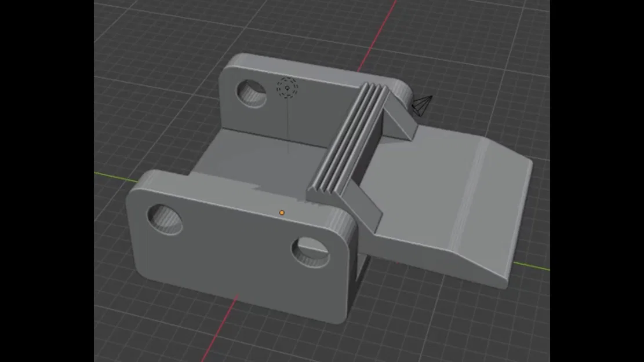Click the orange origin dot on the model

coord(282,213)
